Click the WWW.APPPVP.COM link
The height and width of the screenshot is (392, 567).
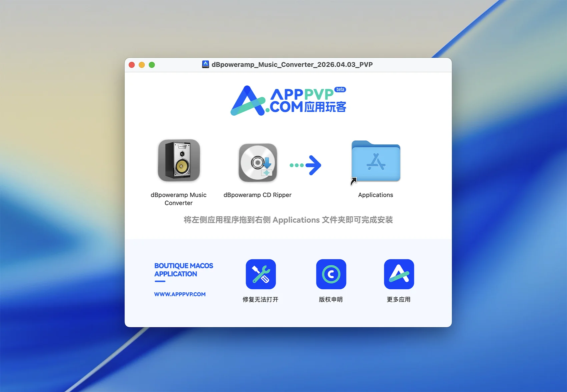pyautogui.click(x=180, y=294)
